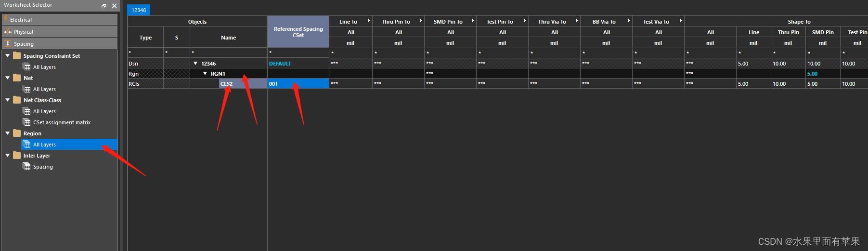Collapse the 12346 design row
The height and width of the screenshot is (251, 868).
coord(195,64)
